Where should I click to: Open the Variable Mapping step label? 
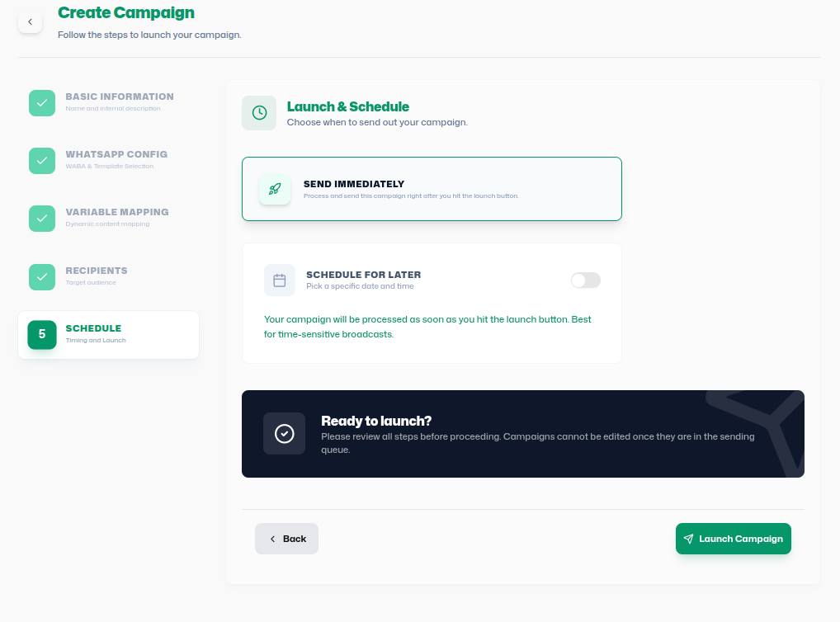pyautogui.click(x=117, y=212)
